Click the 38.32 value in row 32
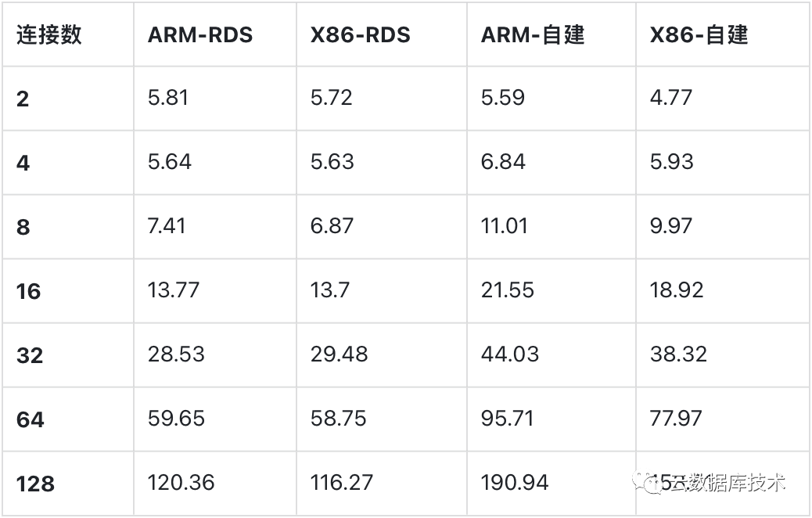The image size is (812, 518). 678,354
